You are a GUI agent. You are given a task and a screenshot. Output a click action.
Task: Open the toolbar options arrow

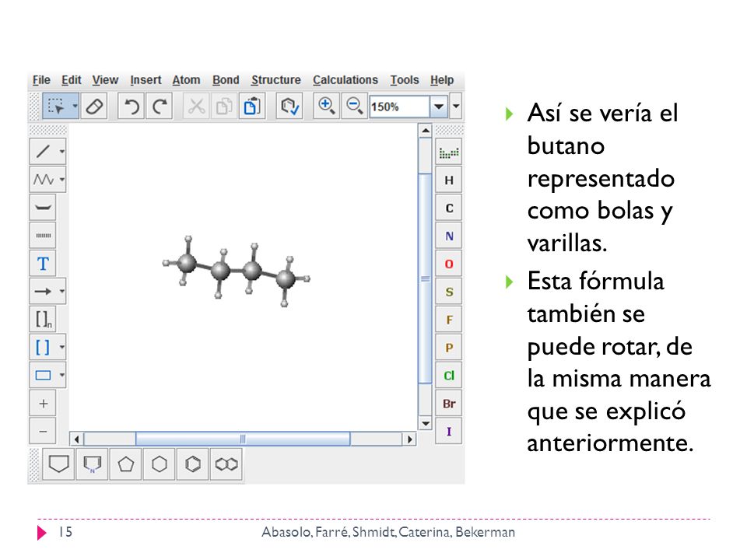456,107
